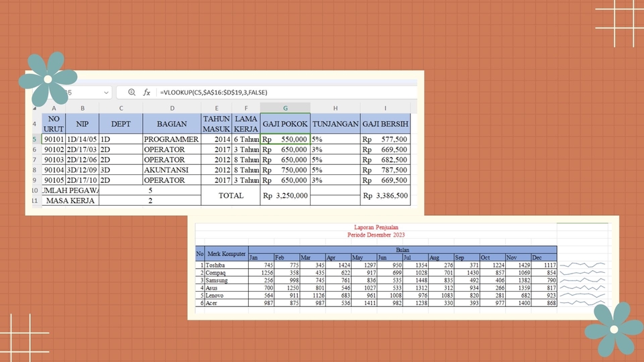The width and height of the screenshot is (644, 362).
Task: Click the GAJI POKOK header cell
Action: pos(285,123)
